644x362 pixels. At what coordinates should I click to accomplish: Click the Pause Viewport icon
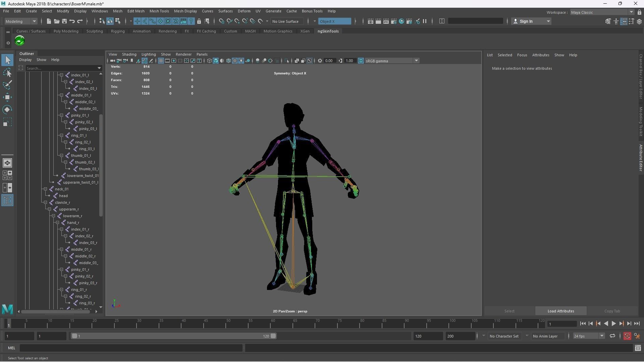tap(425, 21)
